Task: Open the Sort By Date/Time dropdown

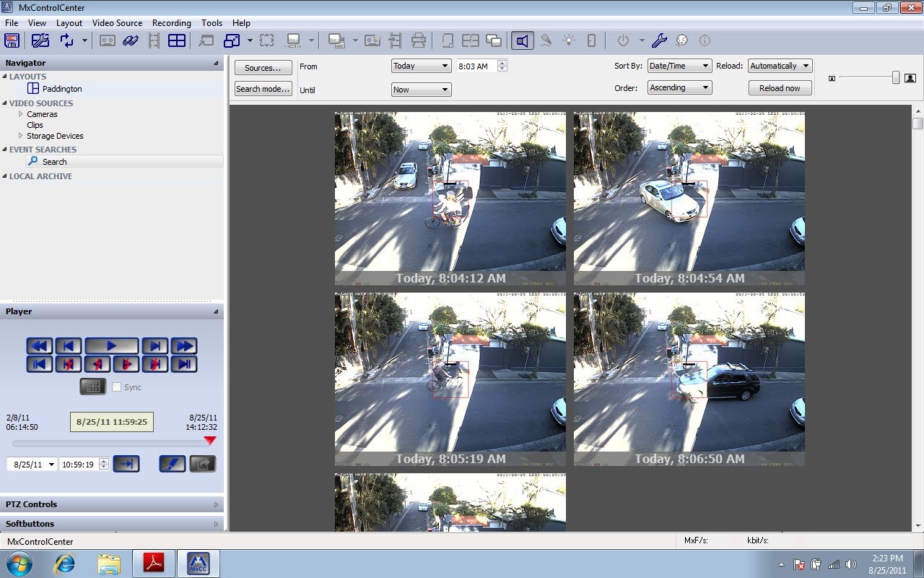Action: [x=679, y=66]
